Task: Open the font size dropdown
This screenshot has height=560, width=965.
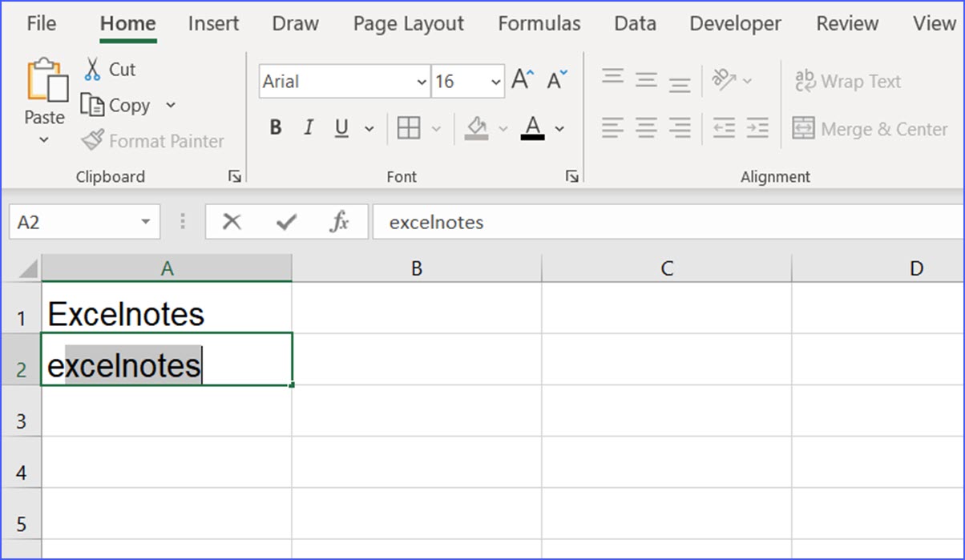Action: click(495, 81)
